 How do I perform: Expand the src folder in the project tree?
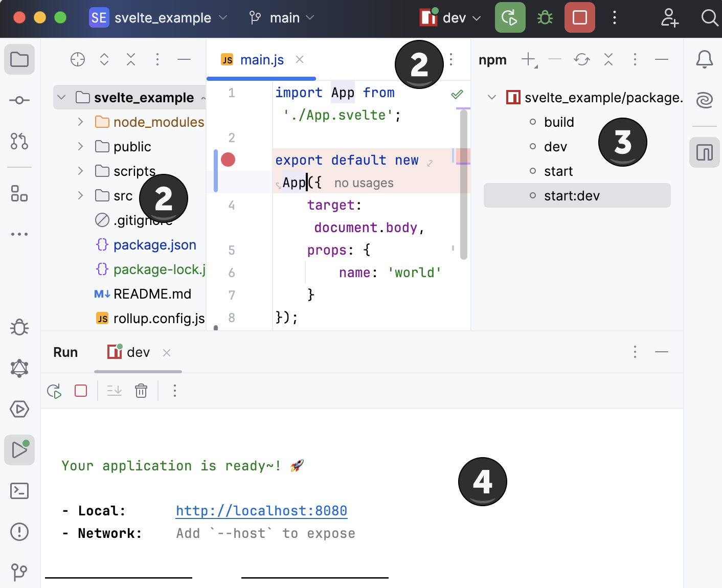pos(80,195)
